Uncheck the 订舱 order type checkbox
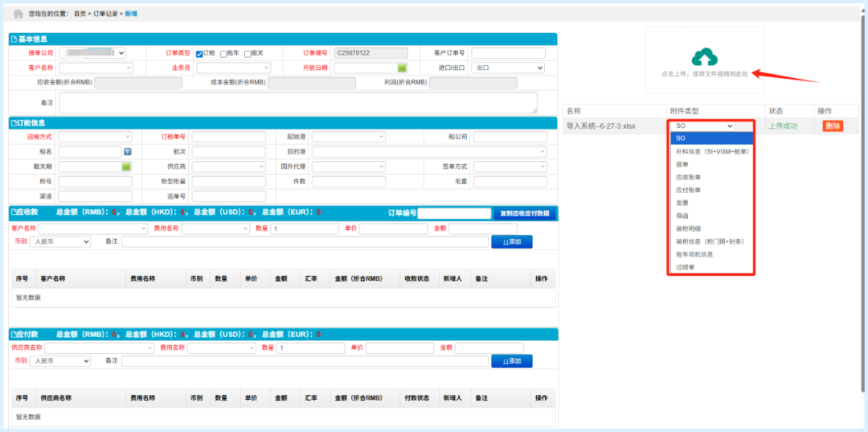The width and height of the screenshot is (868, 432). (x=199, y=54)
